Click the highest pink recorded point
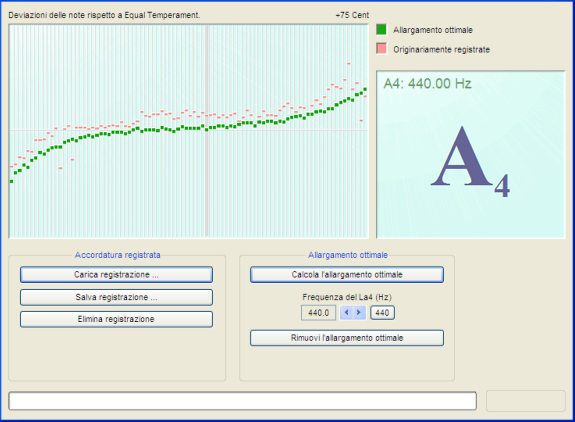575x422 pixels. [348, 64]
